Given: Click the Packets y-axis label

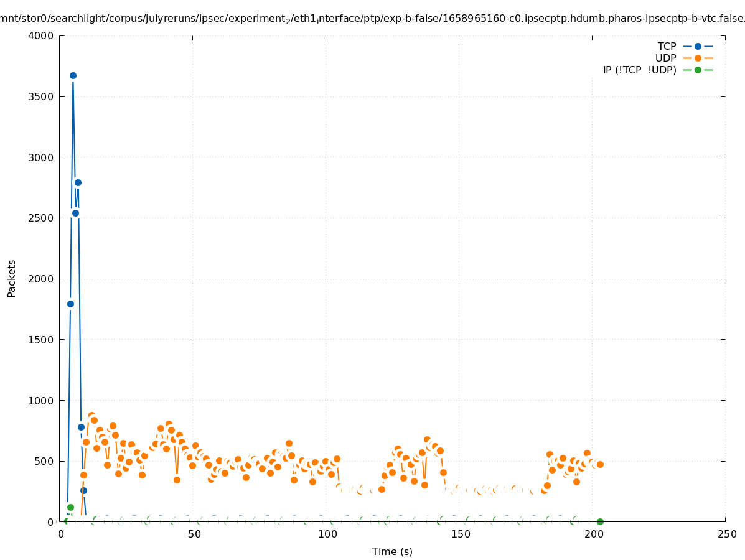Looking at the screenshot, I should pos(12,279).
